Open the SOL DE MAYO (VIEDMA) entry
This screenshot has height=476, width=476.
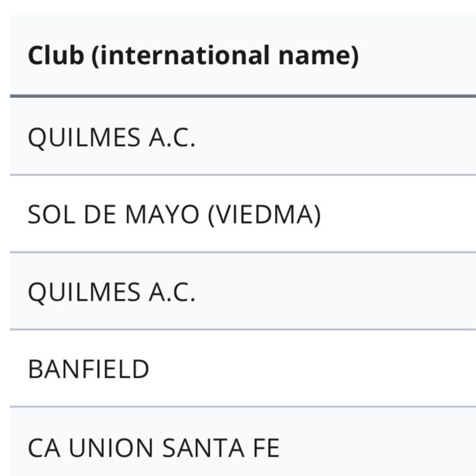coord(174,215)
